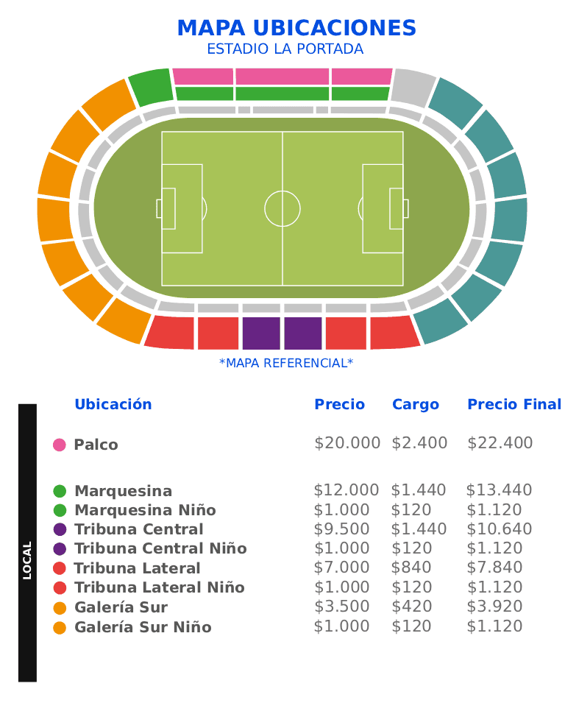
Task: Click the red dot beside Tribuna Lateral Niño
Action: click(x=60, y=587)
